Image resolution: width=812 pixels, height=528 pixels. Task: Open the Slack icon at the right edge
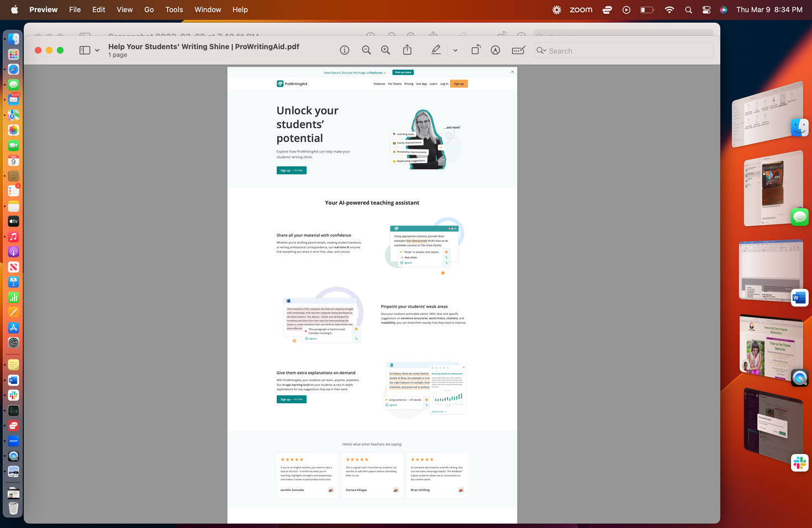click(x=799, y=463)
